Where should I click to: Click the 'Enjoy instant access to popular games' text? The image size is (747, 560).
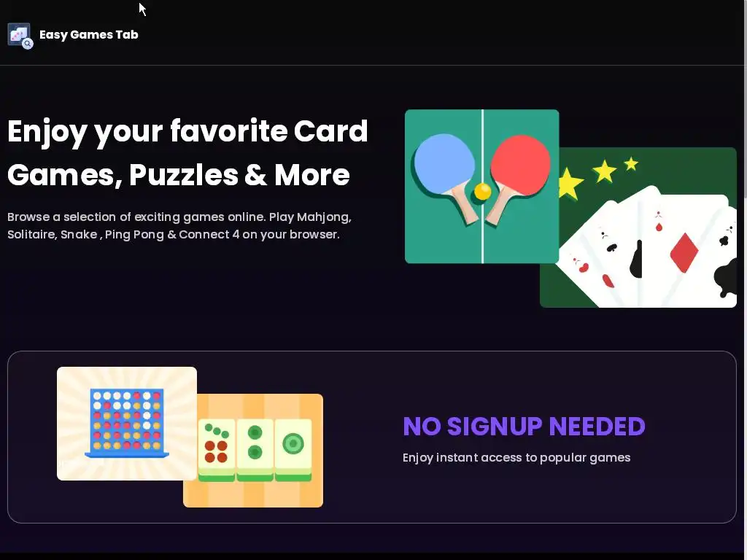click(516, 458)
